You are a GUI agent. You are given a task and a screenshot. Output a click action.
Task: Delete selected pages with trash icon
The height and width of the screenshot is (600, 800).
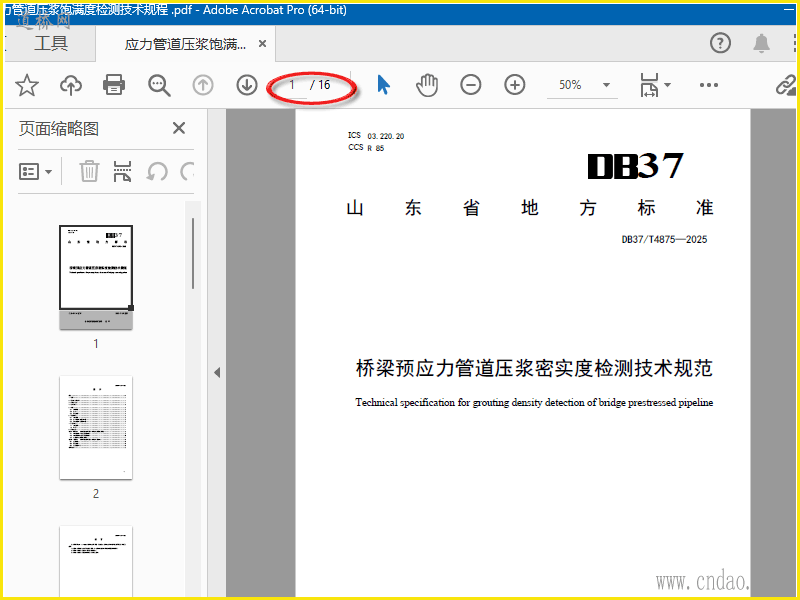(89, 171)
